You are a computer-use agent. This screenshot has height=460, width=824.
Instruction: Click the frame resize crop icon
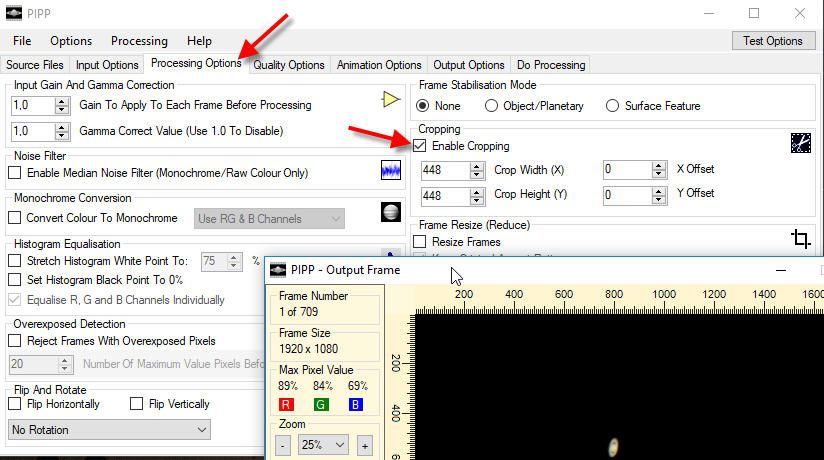pyautogui.click(x=800, y=238)
